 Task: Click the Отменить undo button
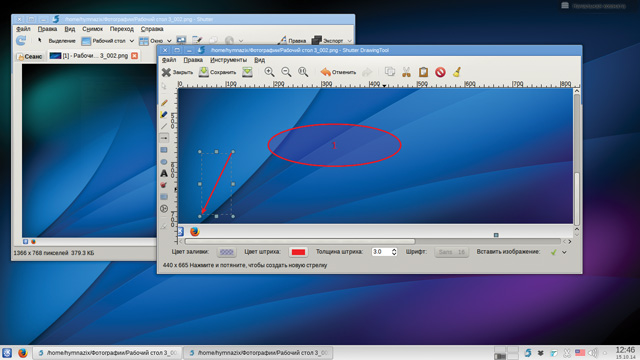tap(338, 72)
